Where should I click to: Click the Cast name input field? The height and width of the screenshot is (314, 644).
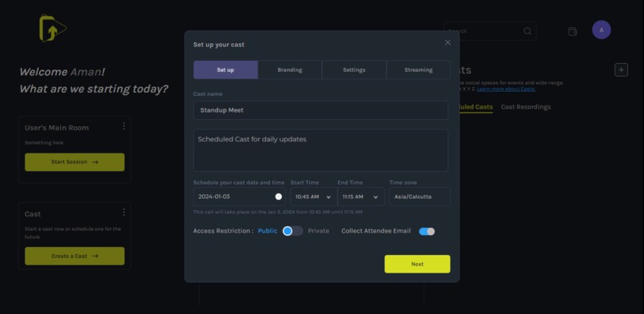pos(320,110)
